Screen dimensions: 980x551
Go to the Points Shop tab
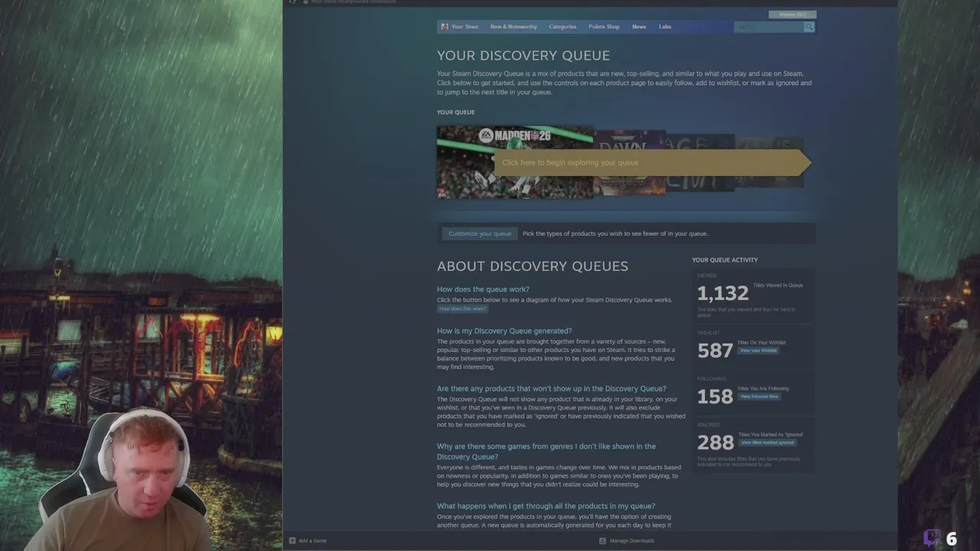[604, 27]
